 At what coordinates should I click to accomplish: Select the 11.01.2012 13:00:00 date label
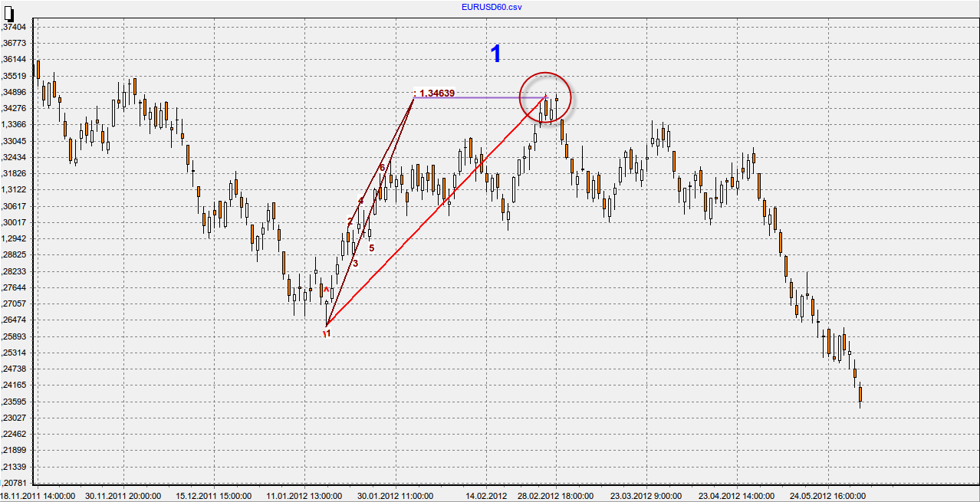(x=304, y=496)
